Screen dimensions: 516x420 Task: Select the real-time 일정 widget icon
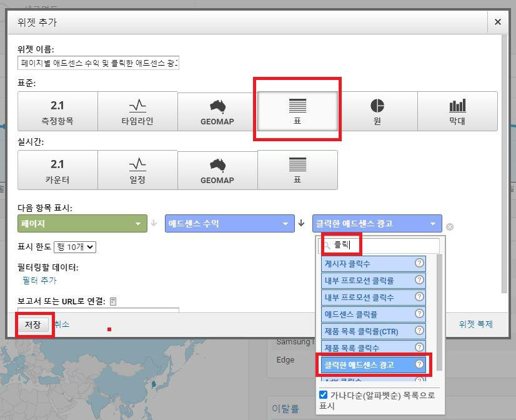point(137,170)
